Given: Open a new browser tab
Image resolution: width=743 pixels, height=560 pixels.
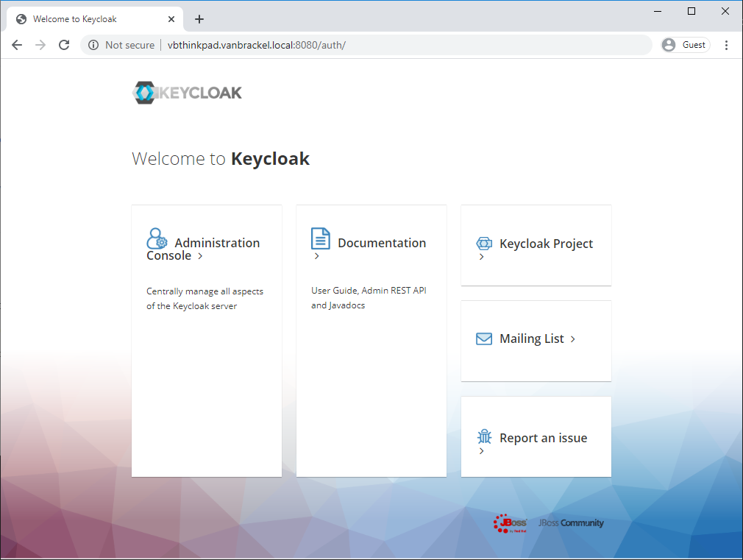Looking at the screenshot, I should (x=199, y=18).
